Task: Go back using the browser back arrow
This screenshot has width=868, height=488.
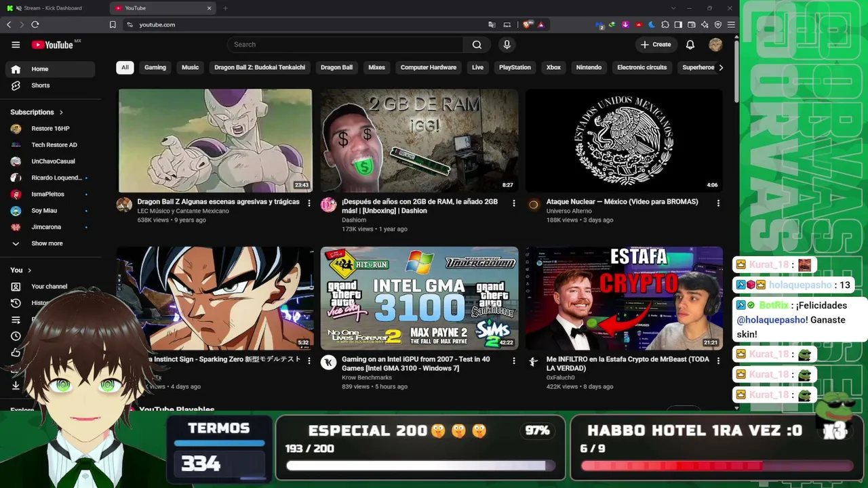Action: pos(9,24)
